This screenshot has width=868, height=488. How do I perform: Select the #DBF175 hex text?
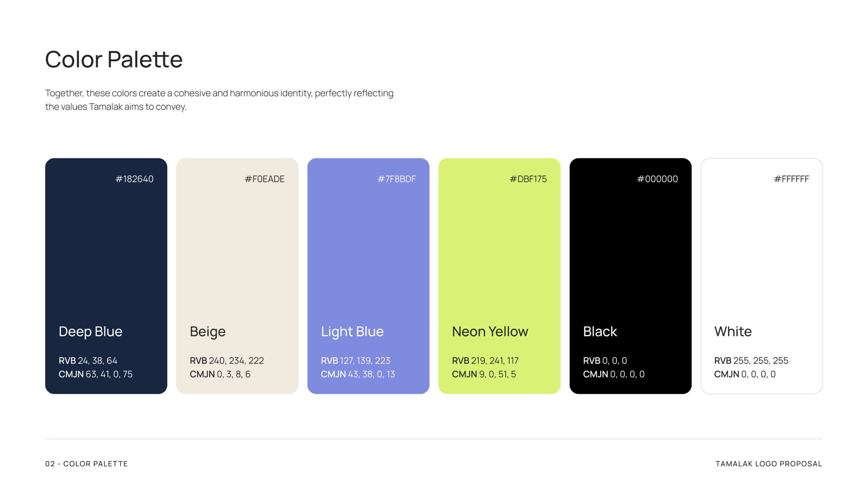[x=528, y=179]
